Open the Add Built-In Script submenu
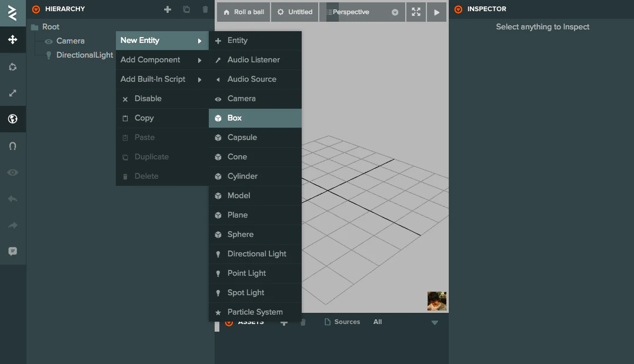 click(x=162, y=79)
